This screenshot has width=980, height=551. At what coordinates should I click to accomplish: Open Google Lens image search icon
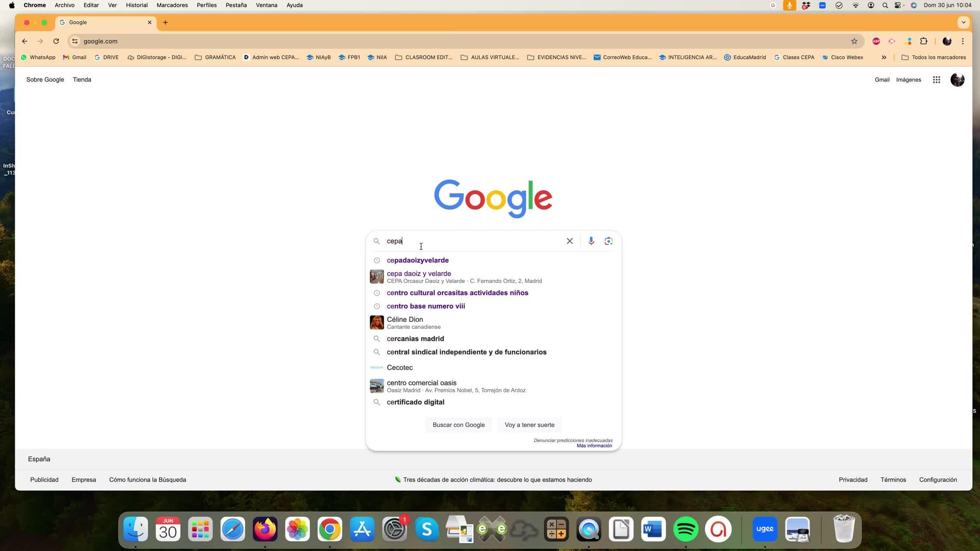(609, 241)
